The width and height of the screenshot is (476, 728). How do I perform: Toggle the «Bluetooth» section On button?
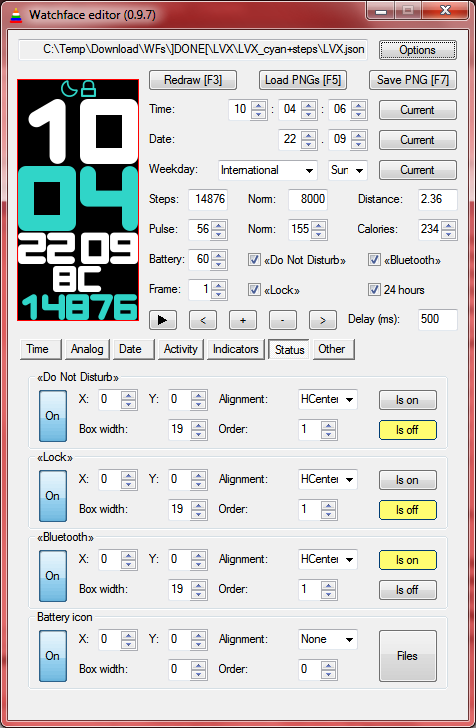coord(52,576)
